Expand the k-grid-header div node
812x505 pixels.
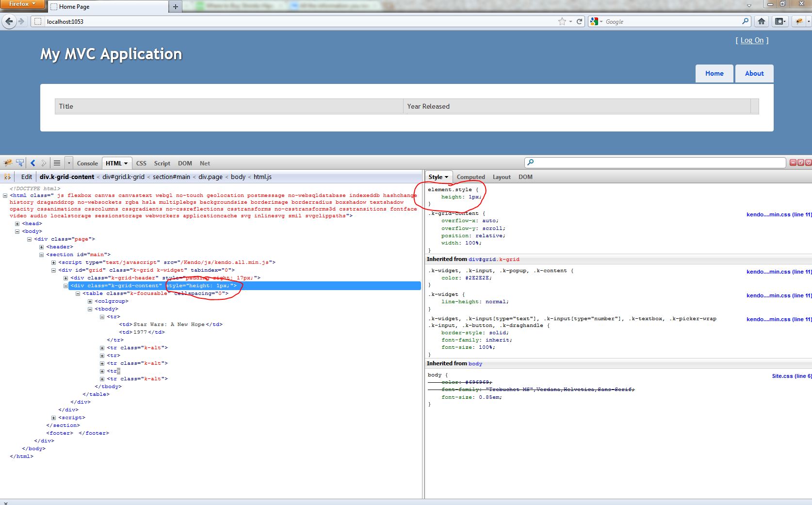coord(65,278)
